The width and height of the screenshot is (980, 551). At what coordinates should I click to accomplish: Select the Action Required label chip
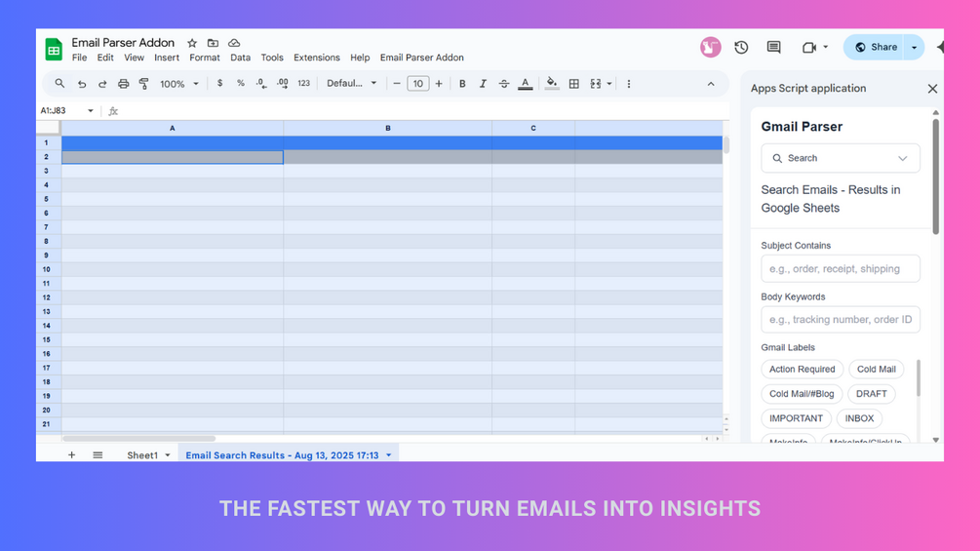point(802,370)
